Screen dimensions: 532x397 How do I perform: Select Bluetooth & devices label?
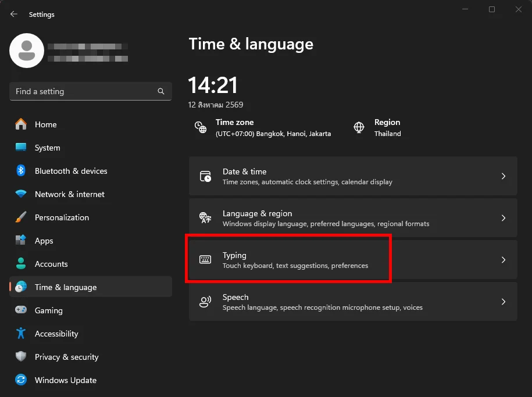[71, 171]
